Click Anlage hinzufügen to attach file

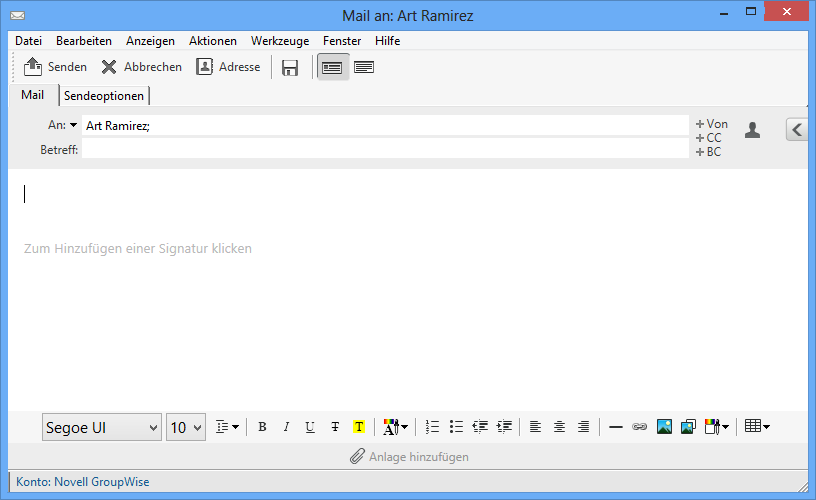[409, 457]
